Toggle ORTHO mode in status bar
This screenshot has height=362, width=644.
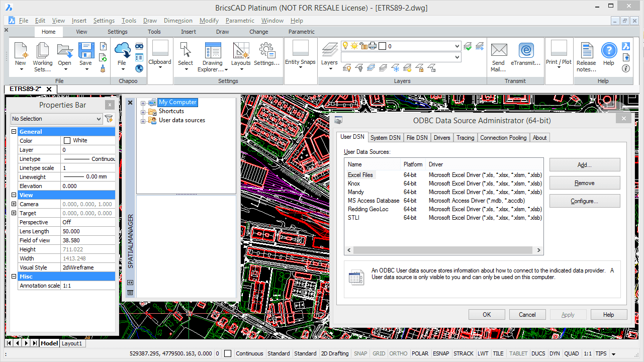[x=398, y=353]
